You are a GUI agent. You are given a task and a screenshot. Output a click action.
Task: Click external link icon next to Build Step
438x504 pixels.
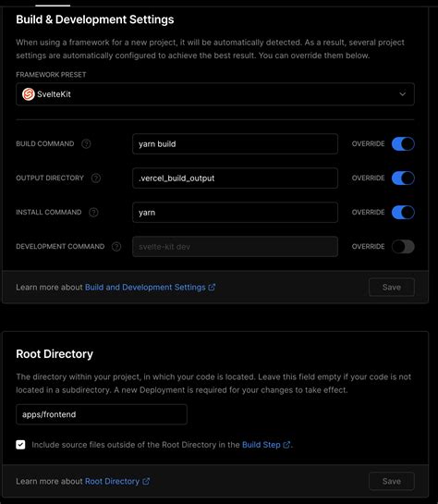pyautogui.click(x=286, y=445)
